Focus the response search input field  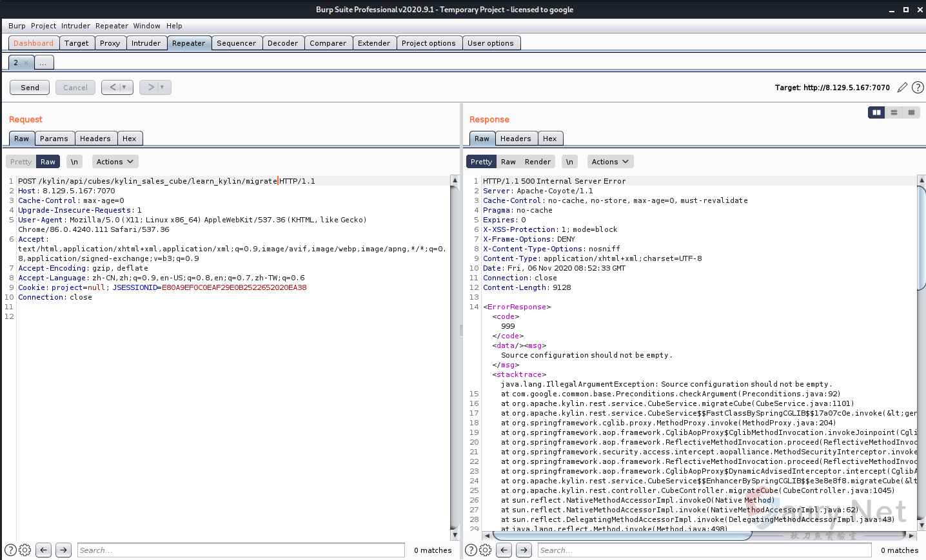pos(704,550)
